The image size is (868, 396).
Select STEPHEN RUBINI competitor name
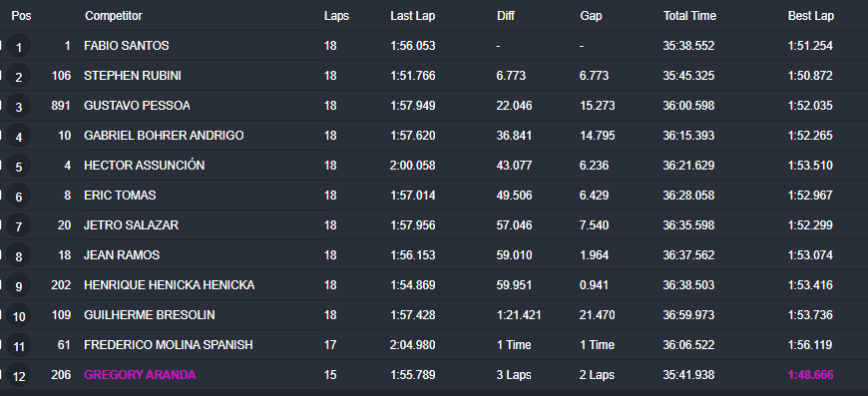pyautogui.click(x=133, y=76)
